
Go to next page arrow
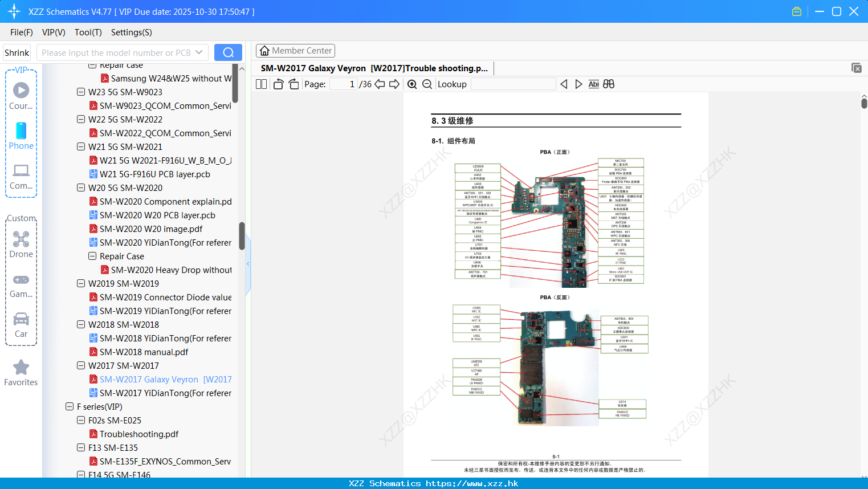(x=394, y=84)
